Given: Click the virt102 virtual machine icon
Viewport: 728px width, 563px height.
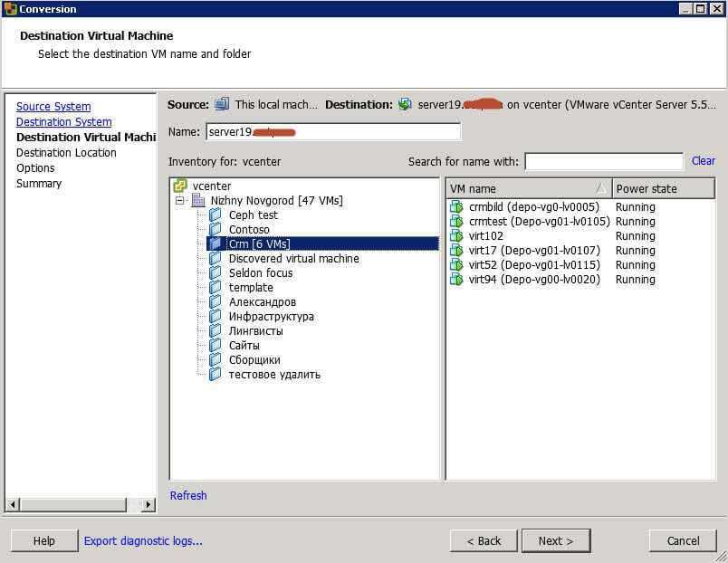Looking at the screenshot, I should (456, 236).
